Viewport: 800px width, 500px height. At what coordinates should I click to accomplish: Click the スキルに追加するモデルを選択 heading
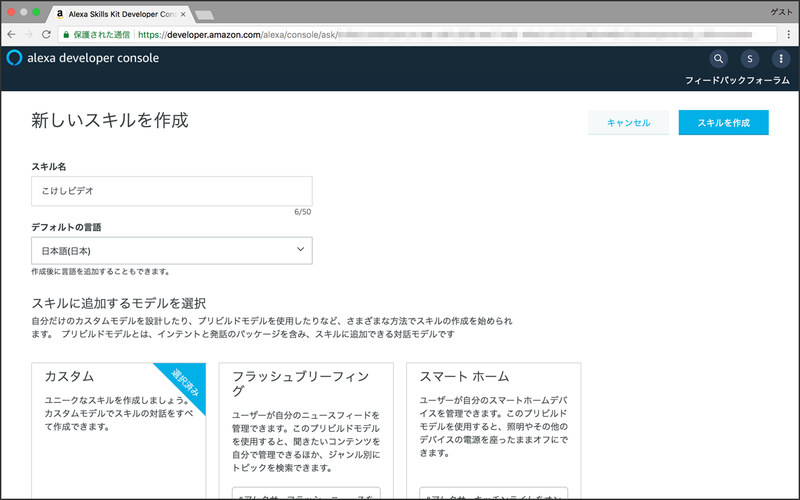(118, 303)
